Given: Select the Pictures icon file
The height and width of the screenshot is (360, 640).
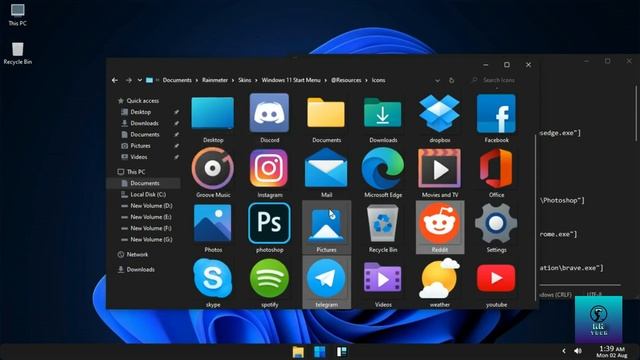Looking at the screenshot, I should tap(326, 227).
